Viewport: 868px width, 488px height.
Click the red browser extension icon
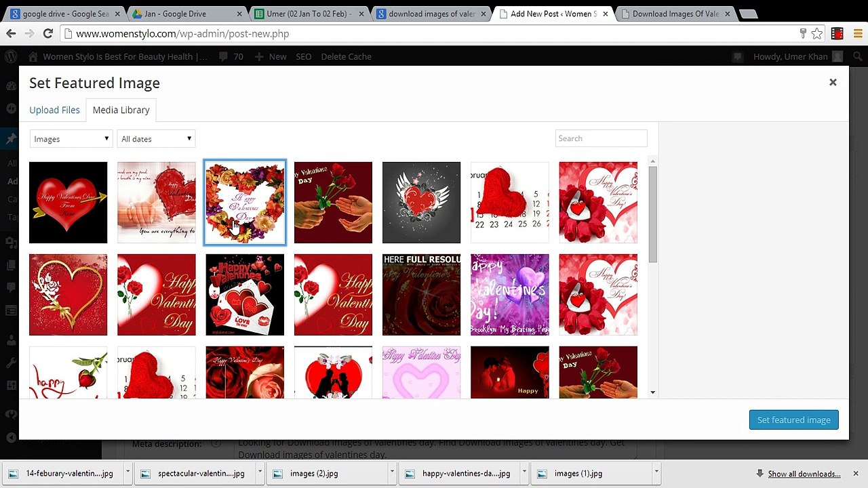click(837, 33)
